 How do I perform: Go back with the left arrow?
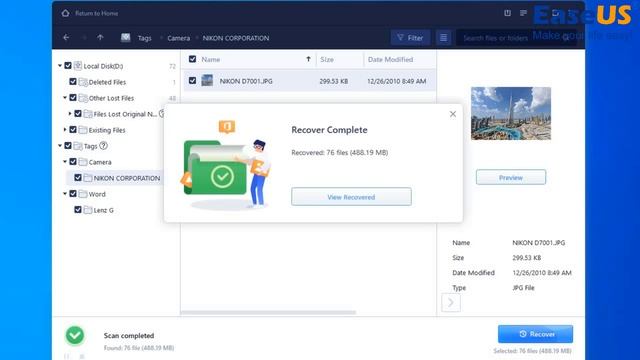click(66, 38)
